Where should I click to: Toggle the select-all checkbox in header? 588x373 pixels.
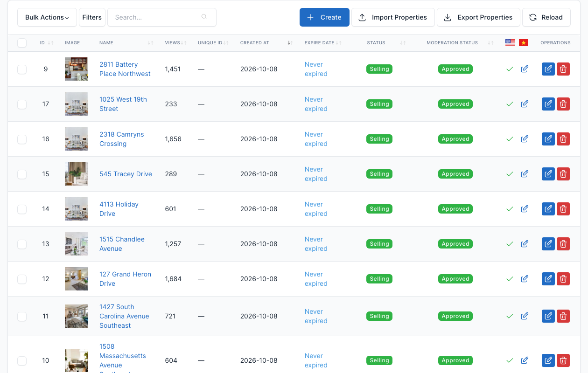22,43
